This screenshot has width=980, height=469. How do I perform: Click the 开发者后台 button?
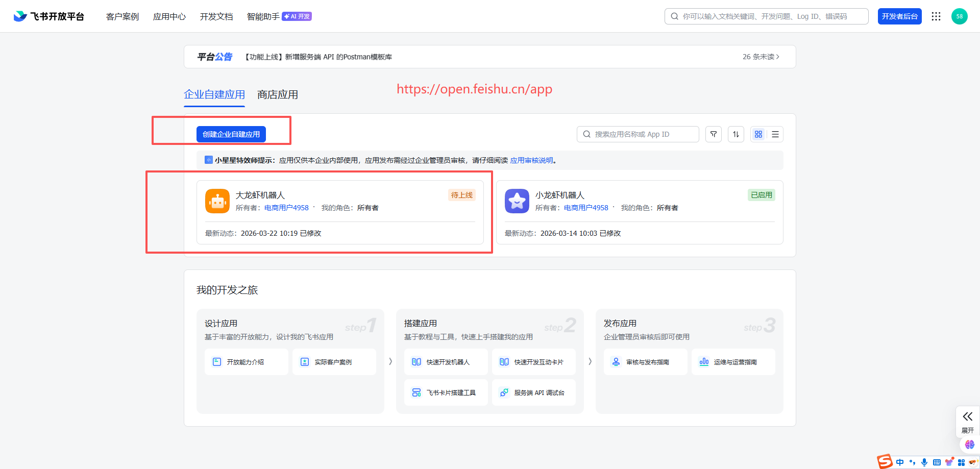899,16
